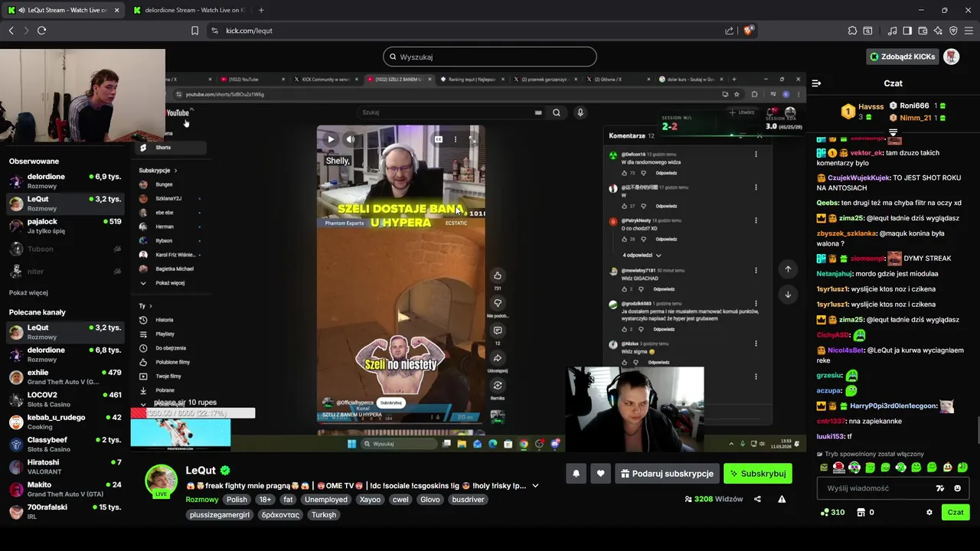The image size is (980, 551).
Task: Click the 18+ tag
Action: (265, 499)
